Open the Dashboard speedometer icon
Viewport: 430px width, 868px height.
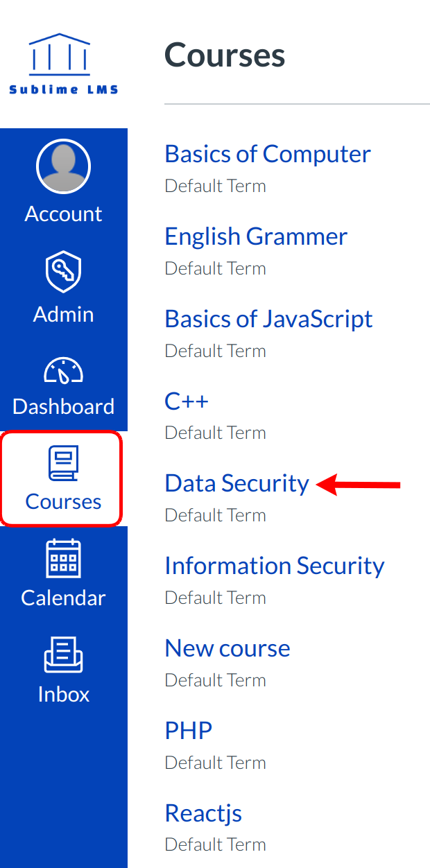[x=63, y=370]
